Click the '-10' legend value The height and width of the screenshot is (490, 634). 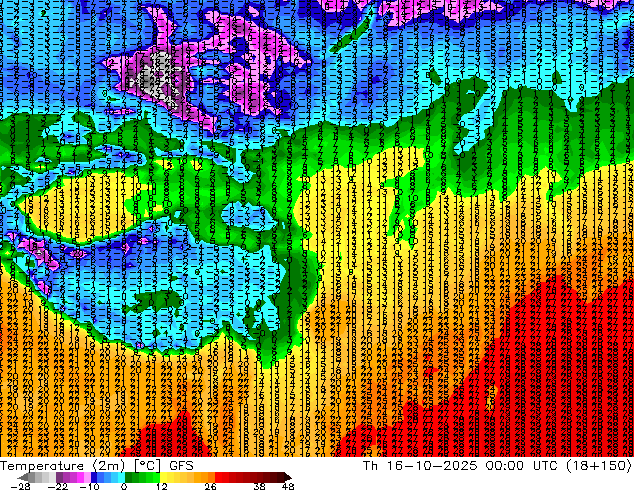89,486
